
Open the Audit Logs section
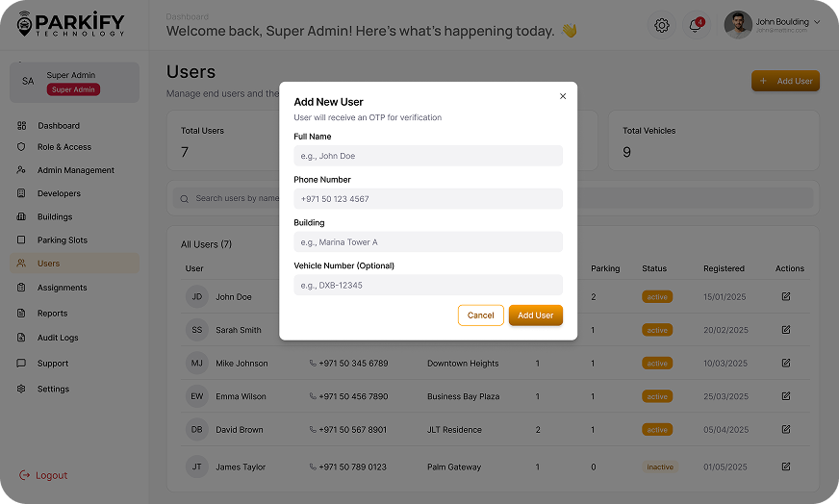58,339
